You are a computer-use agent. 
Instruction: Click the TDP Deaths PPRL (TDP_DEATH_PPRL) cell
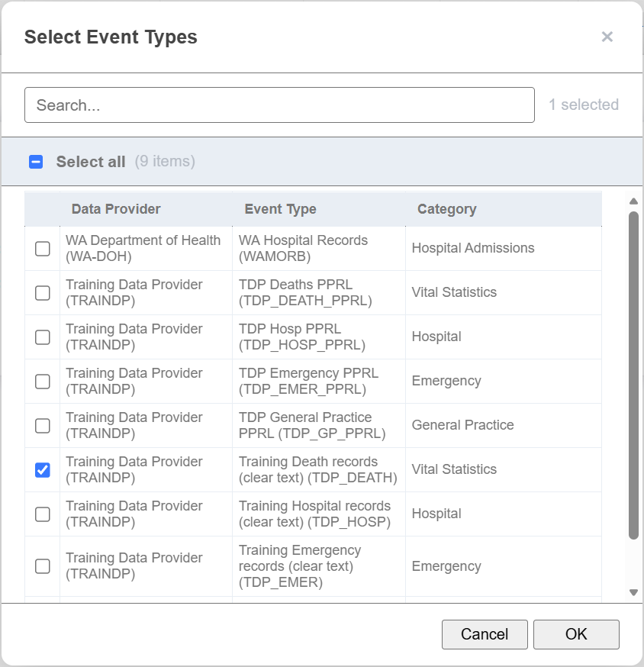point(319,292)
